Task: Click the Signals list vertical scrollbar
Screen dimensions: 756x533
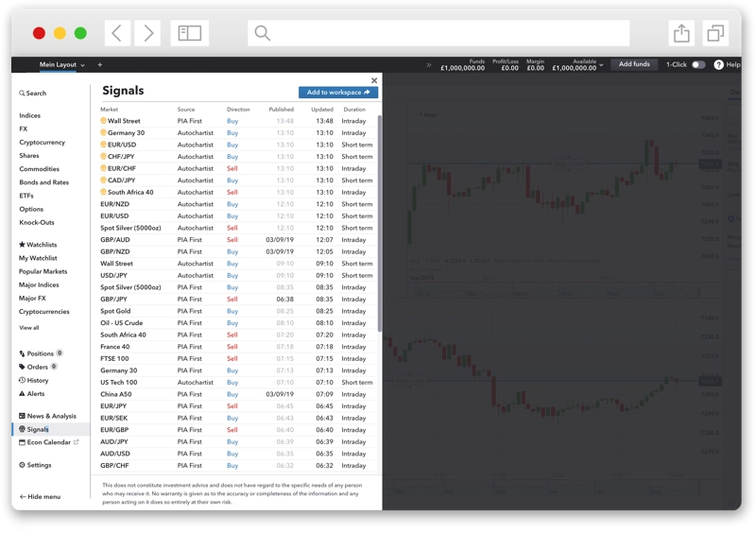Action: [x=380, y=223]
